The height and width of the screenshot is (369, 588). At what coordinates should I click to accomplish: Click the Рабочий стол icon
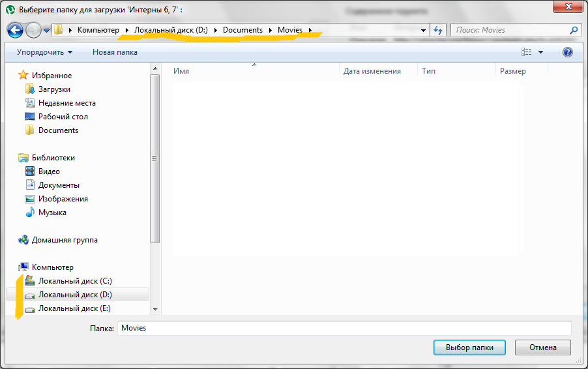click(30, 116)
